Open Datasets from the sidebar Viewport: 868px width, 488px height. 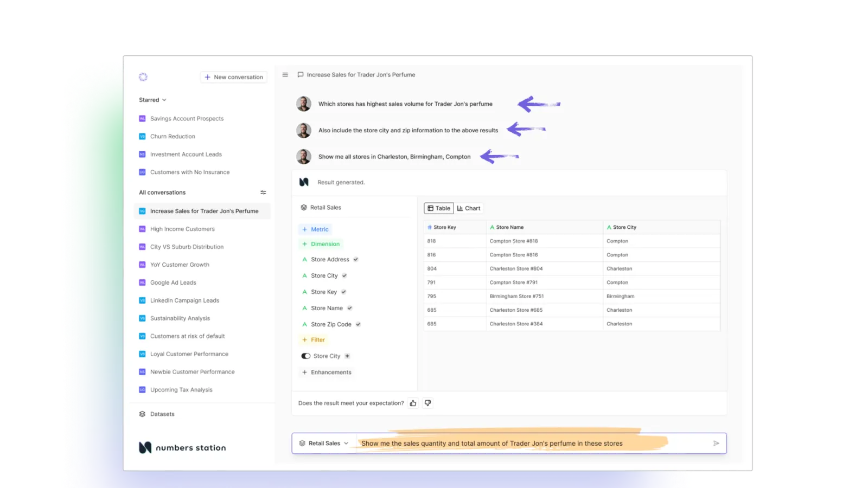162,414
